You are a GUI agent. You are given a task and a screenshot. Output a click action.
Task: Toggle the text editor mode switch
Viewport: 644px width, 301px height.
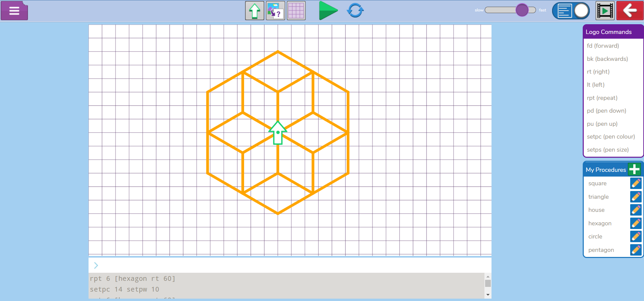(571, 11)
